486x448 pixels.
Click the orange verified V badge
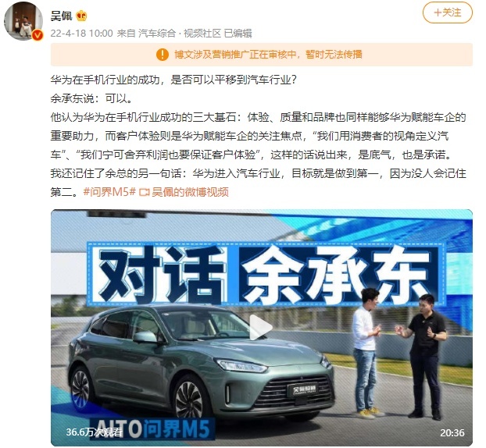(x=38, y=35)
